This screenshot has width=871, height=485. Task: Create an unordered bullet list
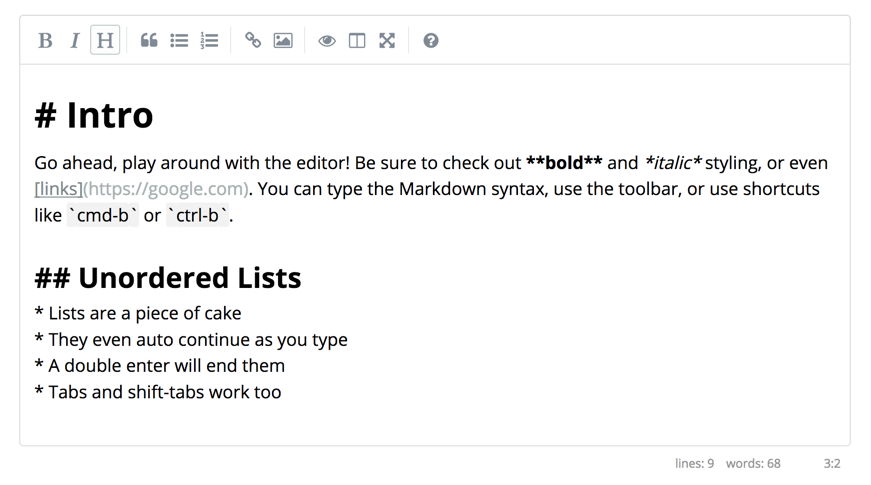179,41
